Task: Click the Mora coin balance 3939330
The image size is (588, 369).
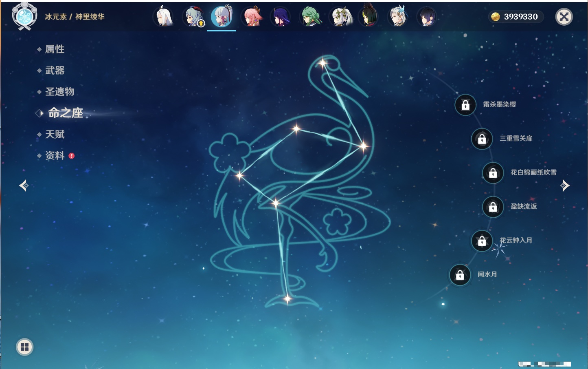Action: point(516,17)
